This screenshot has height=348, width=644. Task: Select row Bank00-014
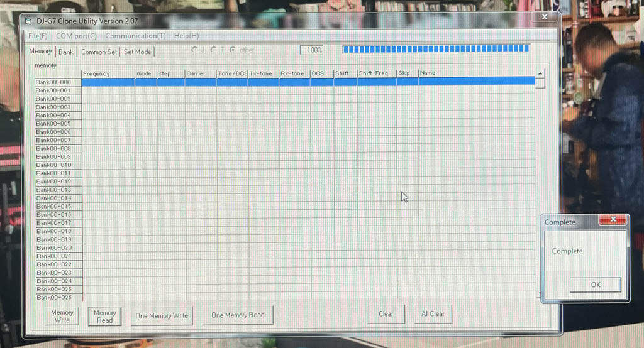tap(58, 198)
